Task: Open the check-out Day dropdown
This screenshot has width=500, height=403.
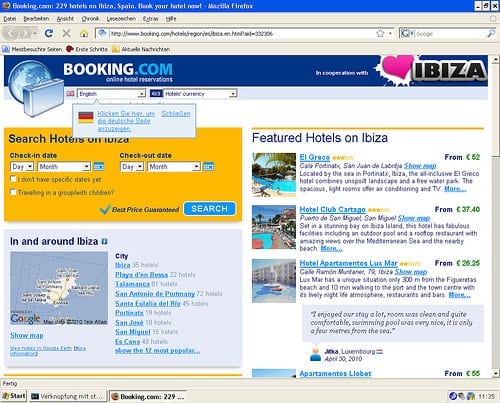Action: pyautogui.click(x=132, y=166)
